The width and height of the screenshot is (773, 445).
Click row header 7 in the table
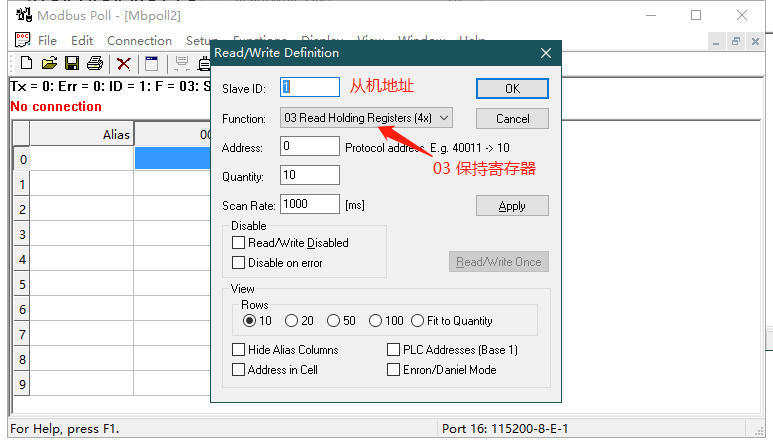coord(22,335)
